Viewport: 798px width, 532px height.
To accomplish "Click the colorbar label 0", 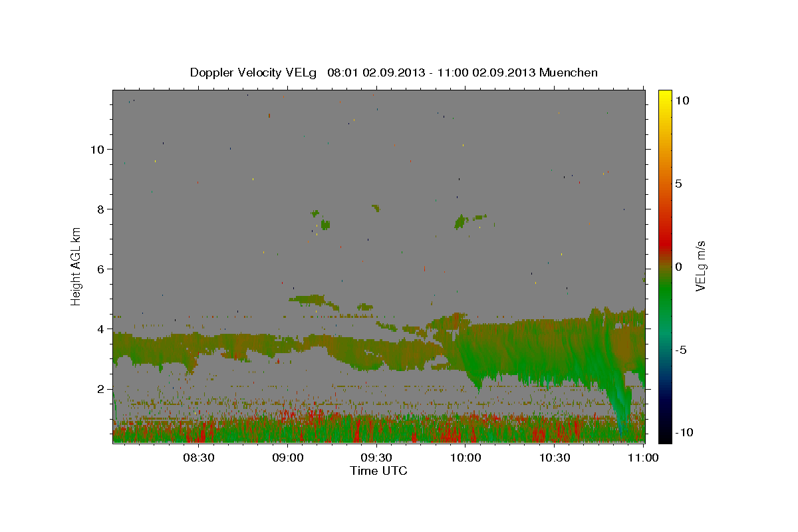I will click(x=678, y=267).
